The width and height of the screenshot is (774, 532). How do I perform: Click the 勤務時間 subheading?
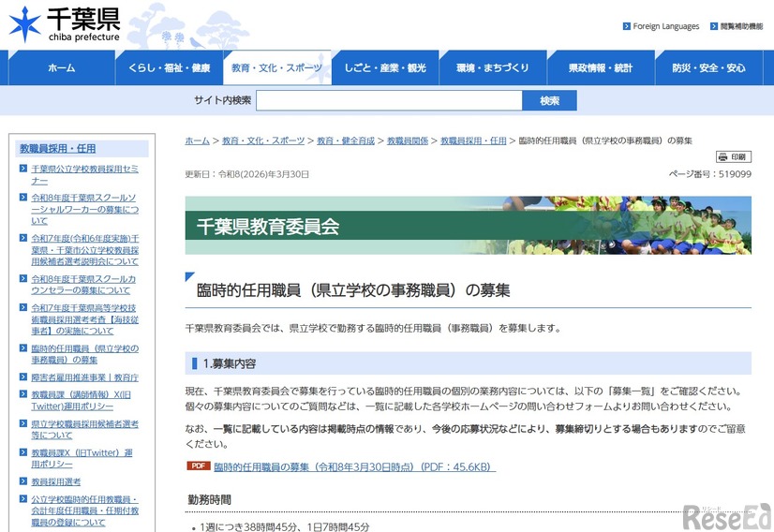pos(209,500)
